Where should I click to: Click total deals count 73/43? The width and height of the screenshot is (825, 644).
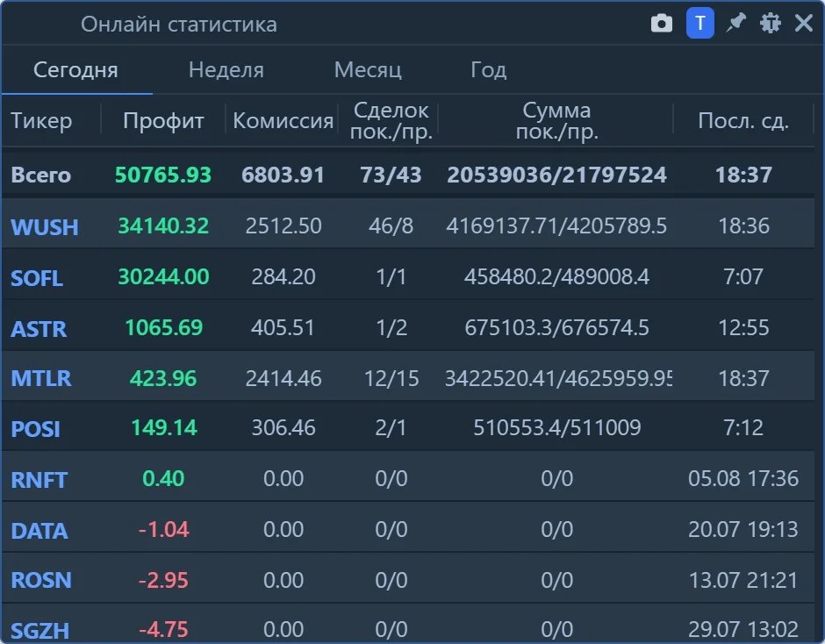click(391, 175)
